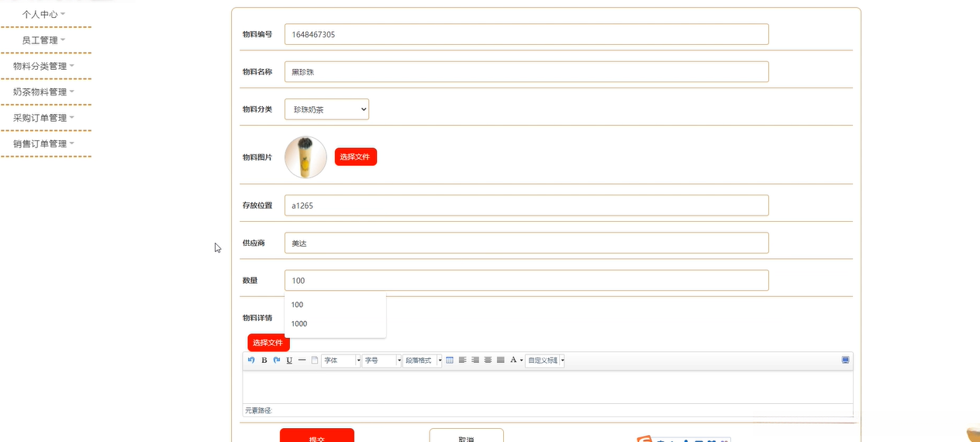Justify text in the editor
Viewport: 980px width, 442px height.
click(x=501, y=360)
